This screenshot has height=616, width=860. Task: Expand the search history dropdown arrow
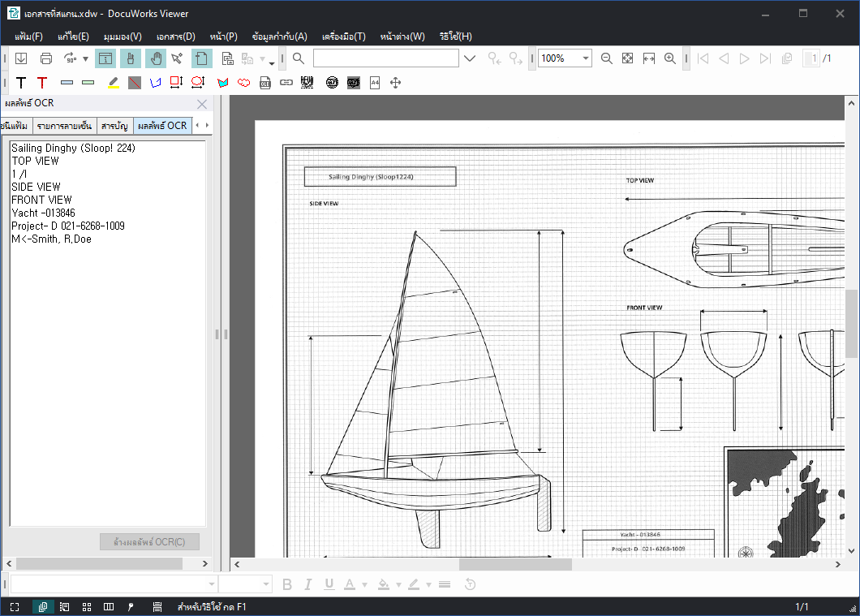click(470, 58)
